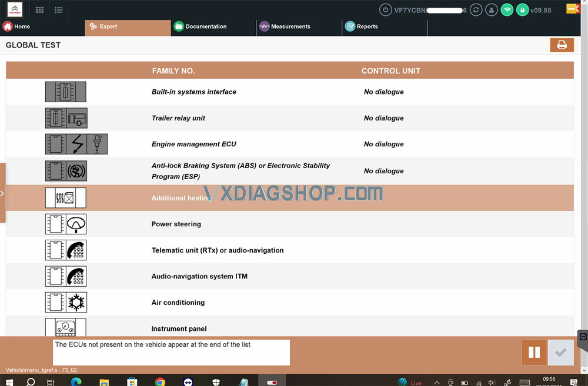Select the Engine management ECU row
Screen dimensions: 588x386
coord(194,145)
